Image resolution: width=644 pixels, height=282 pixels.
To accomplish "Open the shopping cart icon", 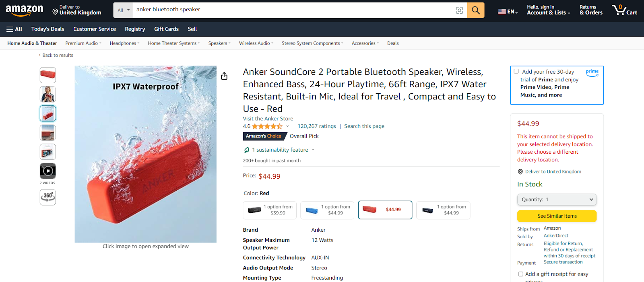I will 625,10.
